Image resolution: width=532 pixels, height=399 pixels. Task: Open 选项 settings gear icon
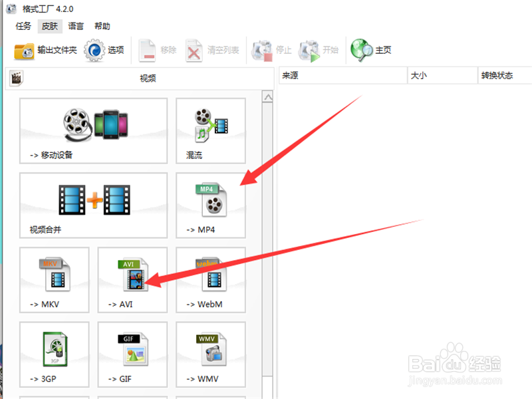(x=94, y=51)
